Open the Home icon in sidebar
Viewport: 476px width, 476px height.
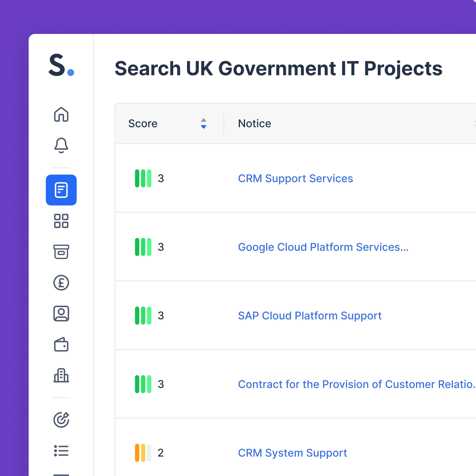pyautogui.click(x=61, y=114)
